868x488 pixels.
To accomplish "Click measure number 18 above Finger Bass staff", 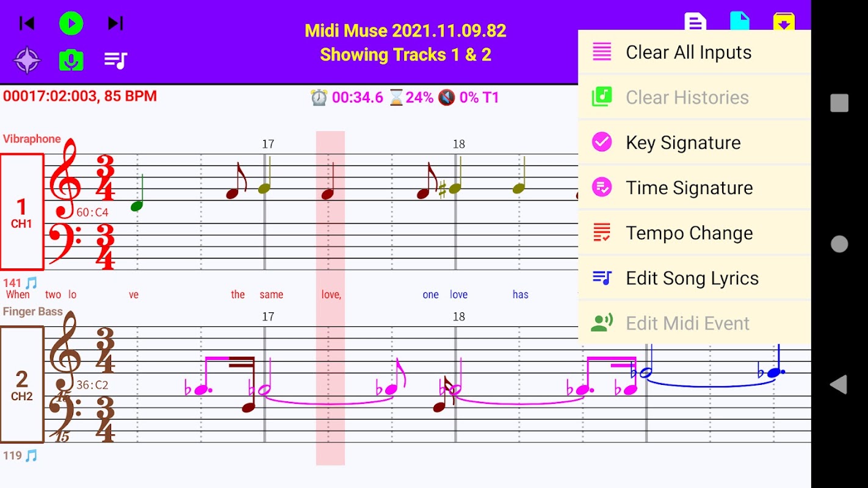I will point(459,317).
